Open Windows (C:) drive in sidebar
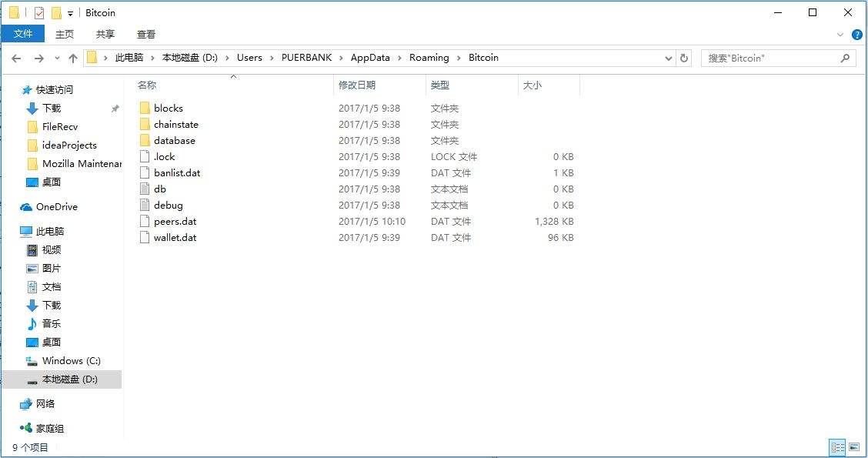The image size is (868, 458). pos(71,360)
